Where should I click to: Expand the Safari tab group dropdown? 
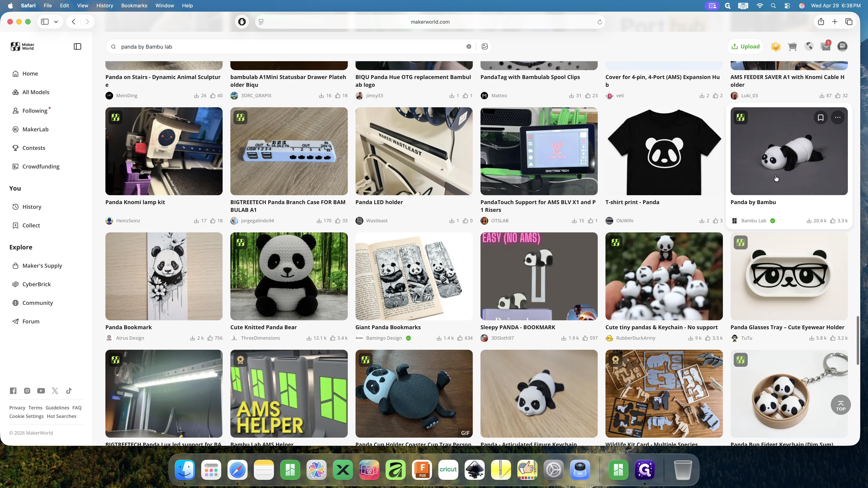56,21
